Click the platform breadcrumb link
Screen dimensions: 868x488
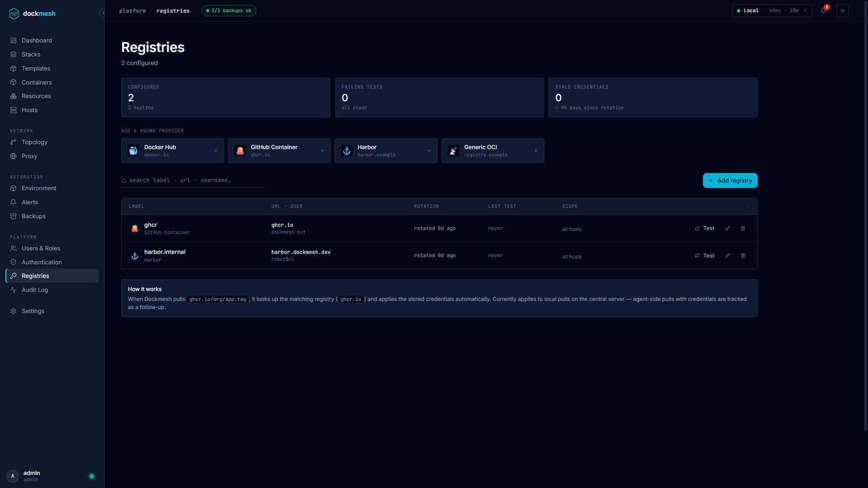132,11
